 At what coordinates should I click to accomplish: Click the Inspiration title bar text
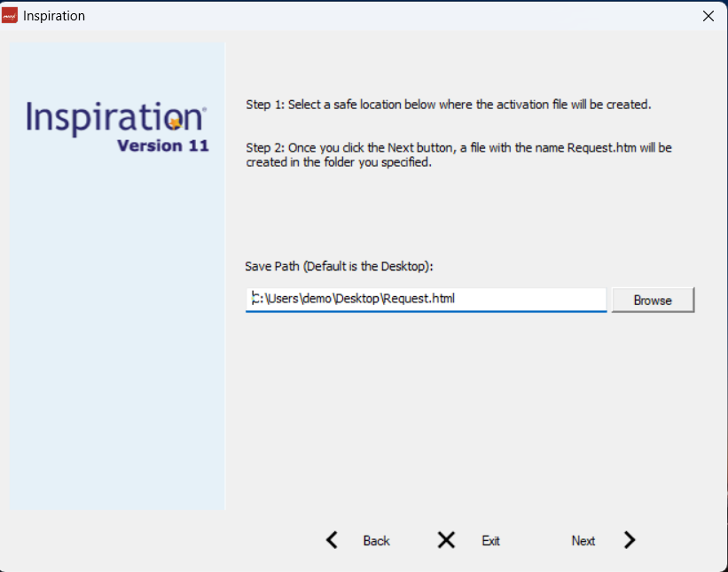tap(54, 16)
